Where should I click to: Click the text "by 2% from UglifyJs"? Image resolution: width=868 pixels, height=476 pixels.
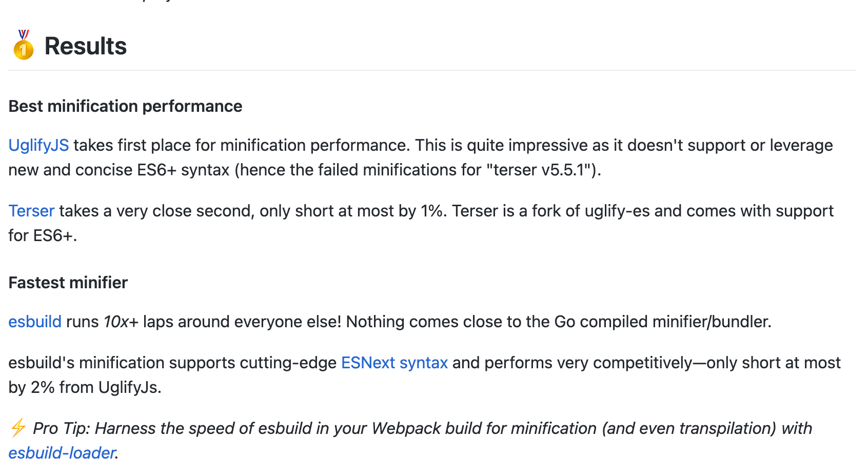coord(84,387)
